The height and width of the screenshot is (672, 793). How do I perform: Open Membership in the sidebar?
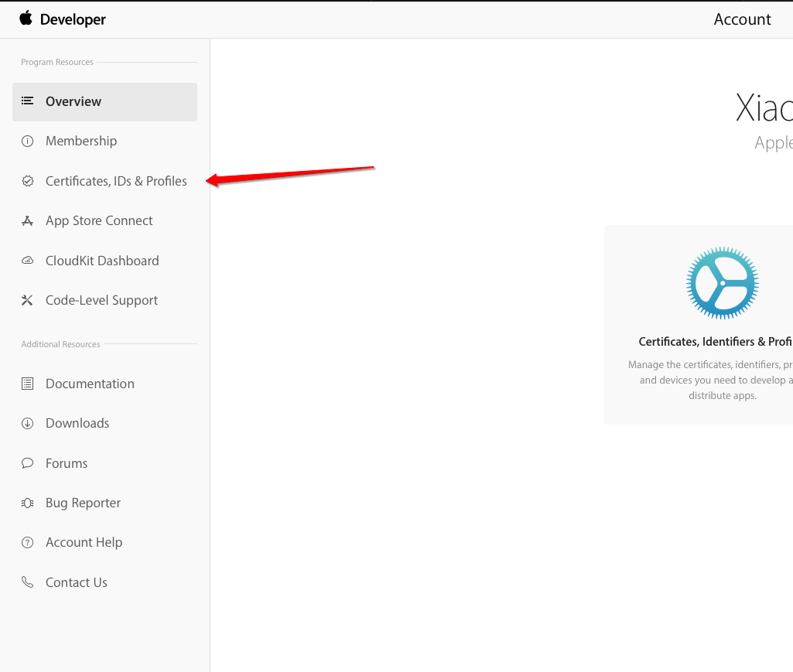coord(81,141)
